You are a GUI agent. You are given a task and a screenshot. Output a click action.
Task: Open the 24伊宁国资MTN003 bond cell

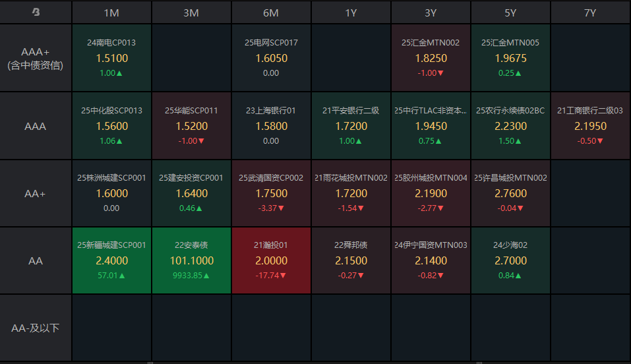click(x=431, y=260)
